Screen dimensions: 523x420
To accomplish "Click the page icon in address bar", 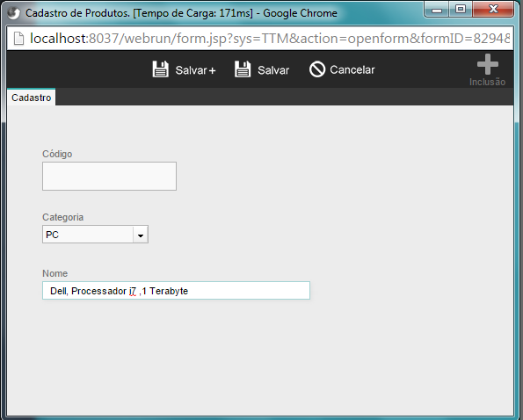I will pyautogui.click(x=19, y=39).
